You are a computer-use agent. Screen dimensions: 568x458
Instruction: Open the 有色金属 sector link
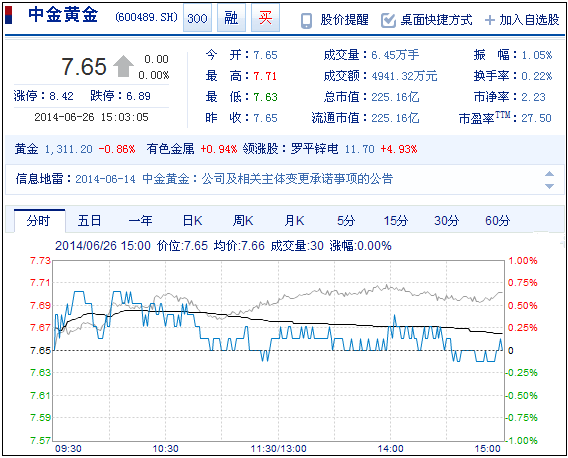pyautogui.click(x=170, y=149)
